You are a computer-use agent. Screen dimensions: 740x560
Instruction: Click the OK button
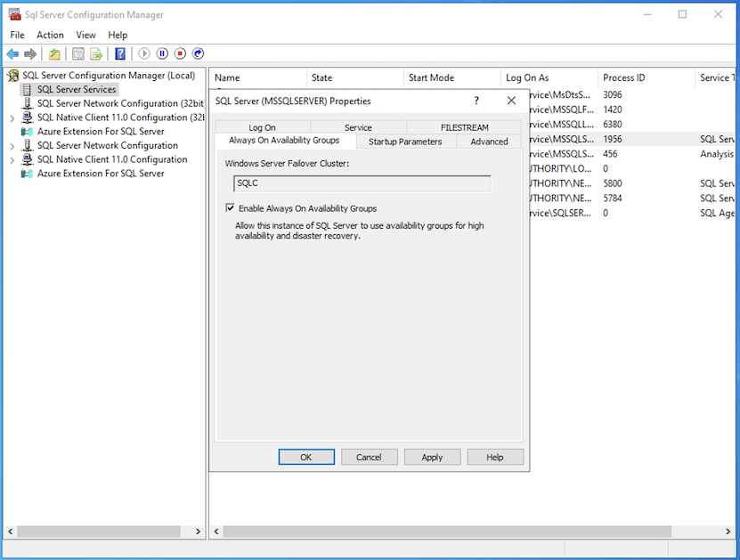pyautogui.click(x=306, y=457)
